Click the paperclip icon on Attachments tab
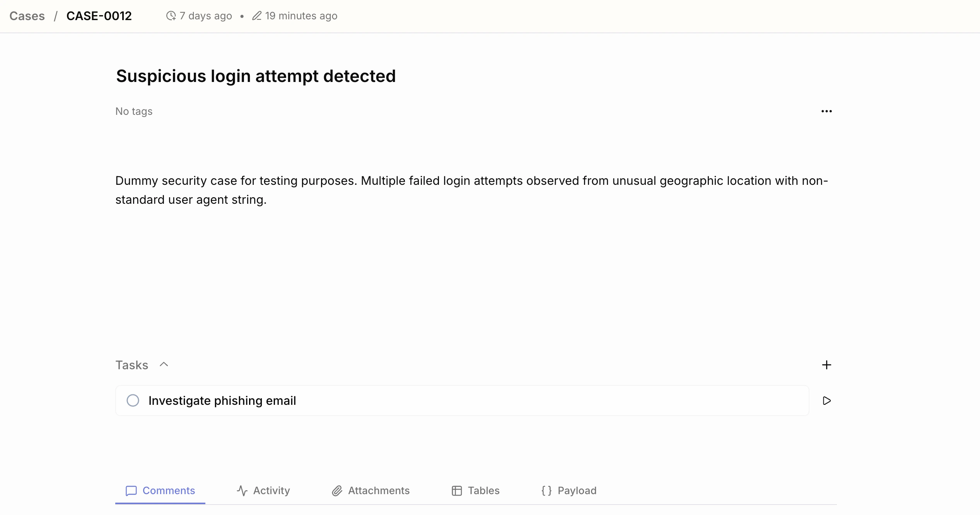The width and height of the screenshot is (980, 515). click(336, 490)
